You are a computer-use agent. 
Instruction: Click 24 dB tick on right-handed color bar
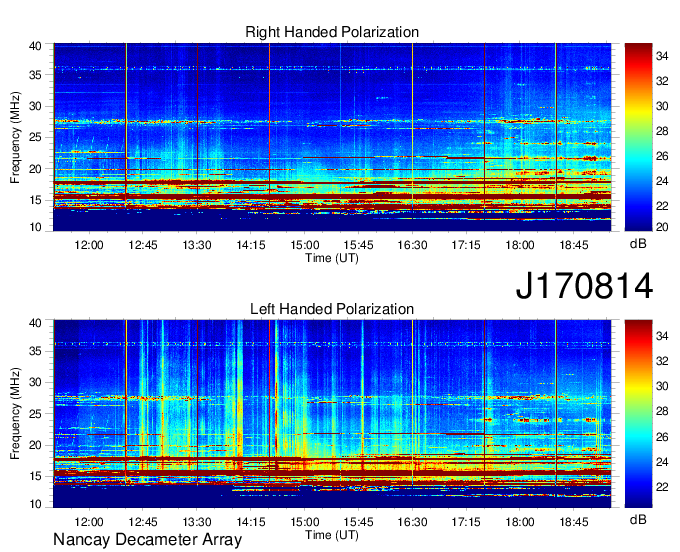[x=662, y=181]
